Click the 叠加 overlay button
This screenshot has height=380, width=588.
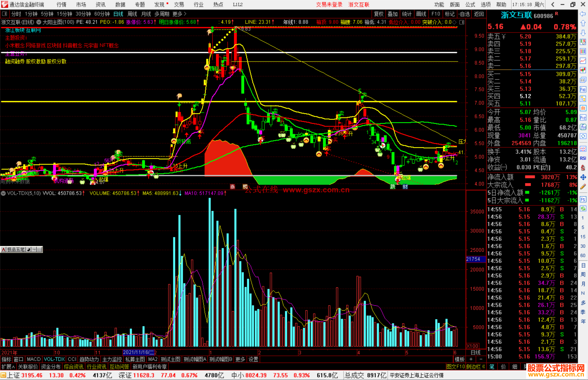click(x=393, y=14)
